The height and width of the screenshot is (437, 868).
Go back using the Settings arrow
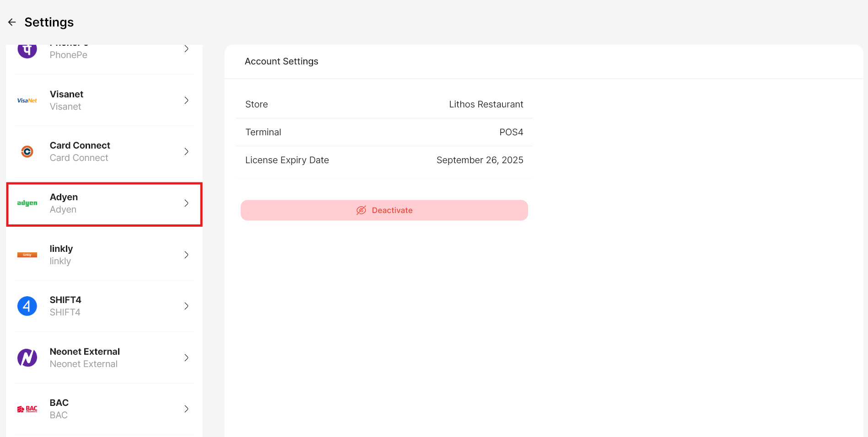(12, 22)
